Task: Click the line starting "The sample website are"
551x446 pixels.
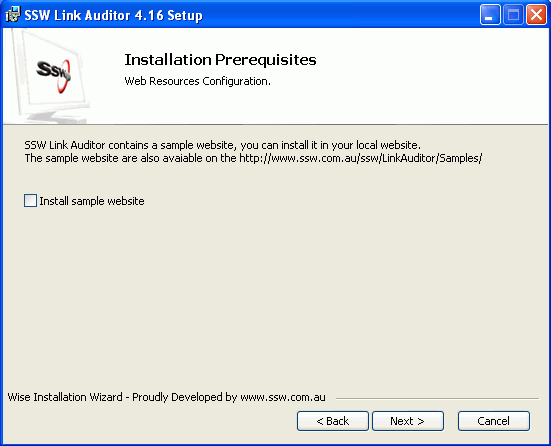Action: tap(253, 158)
